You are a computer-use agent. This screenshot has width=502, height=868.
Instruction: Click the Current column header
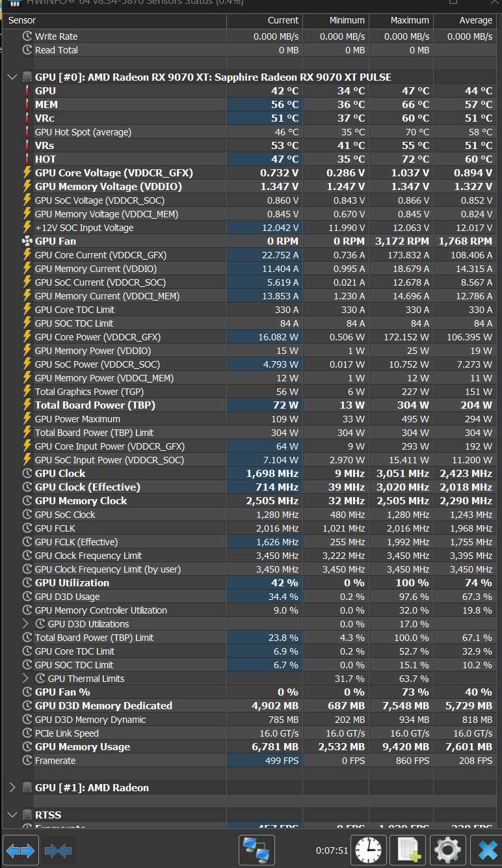(x=265, y=20)
